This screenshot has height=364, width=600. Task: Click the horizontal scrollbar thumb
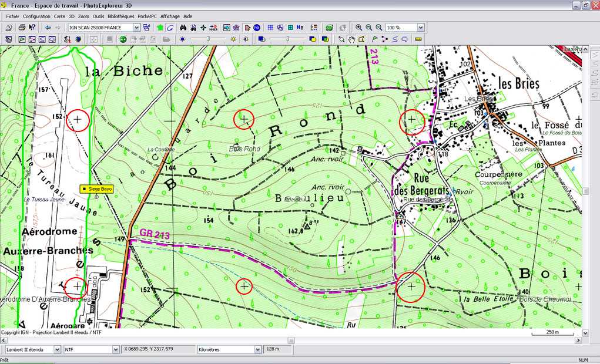coord(291,341)
